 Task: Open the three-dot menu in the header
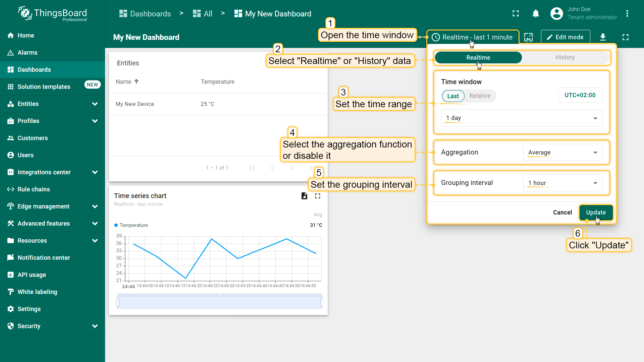click(627, 13)
